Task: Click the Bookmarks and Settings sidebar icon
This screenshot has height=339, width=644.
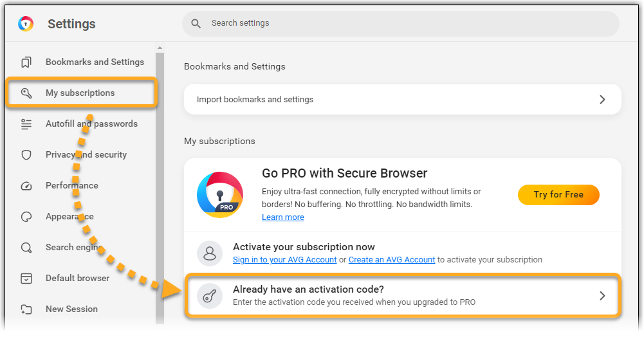Action: click(26, 62)
